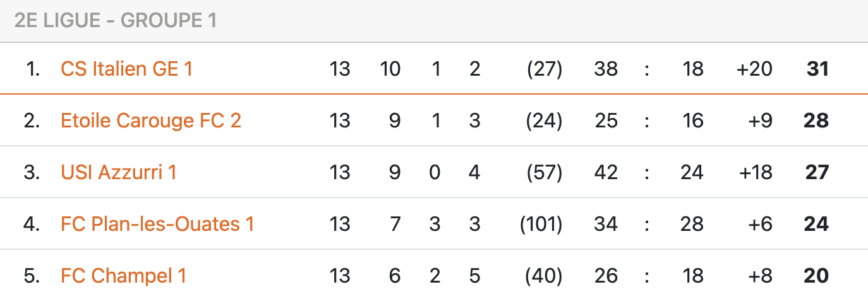Click the (101) fair-play value in parentheses
The width and height of the screenshot is (868, 299).
pos(541,223)
